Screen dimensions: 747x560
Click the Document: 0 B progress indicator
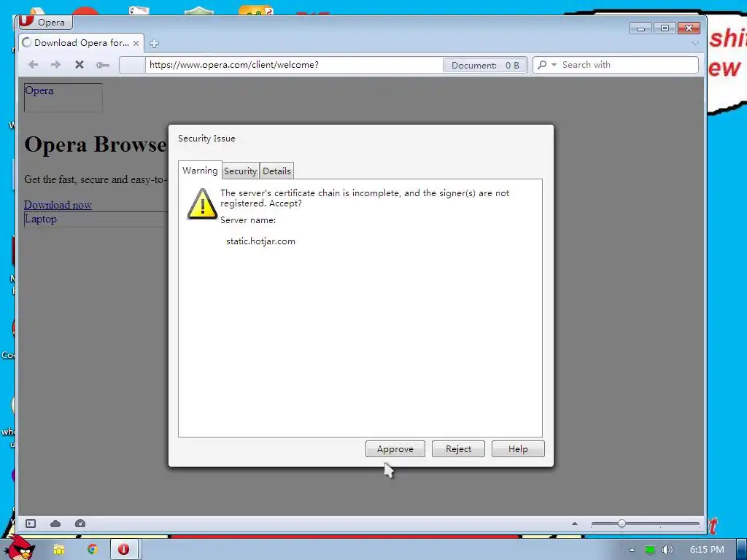(484, 65)
